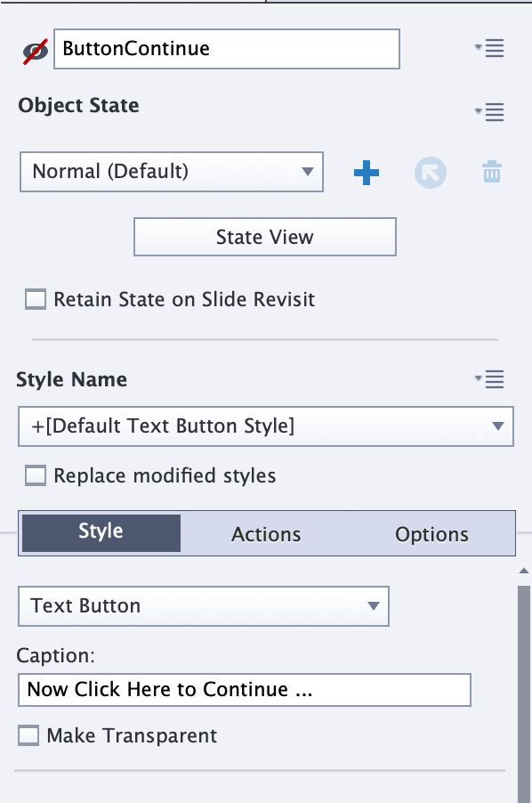Viewport: 532px width, 803px height.
Task: Open the panel menu beside the ButtonContinue name
Action: [489, 48]
